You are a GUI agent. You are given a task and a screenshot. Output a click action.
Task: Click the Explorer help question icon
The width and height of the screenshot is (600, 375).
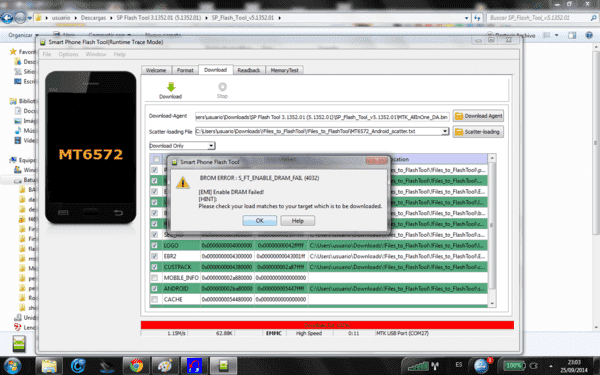[589, 35]
